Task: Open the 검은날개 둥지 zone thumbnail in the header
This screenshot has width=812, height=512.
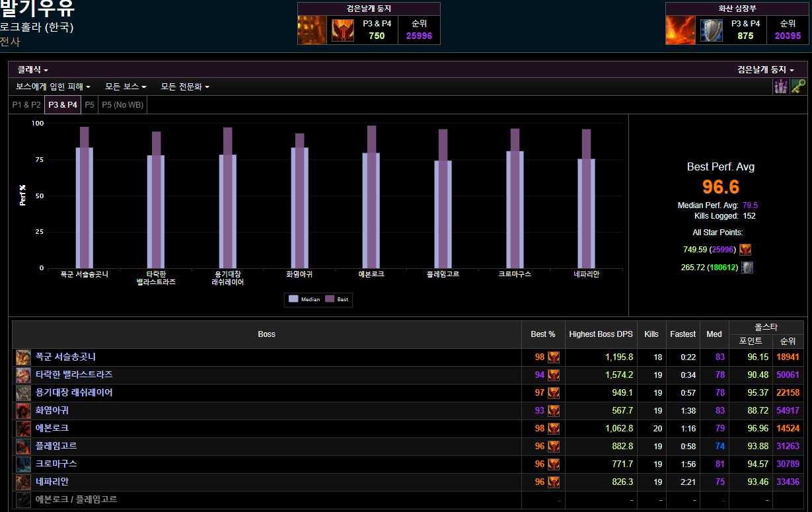Action: (312, 30)
